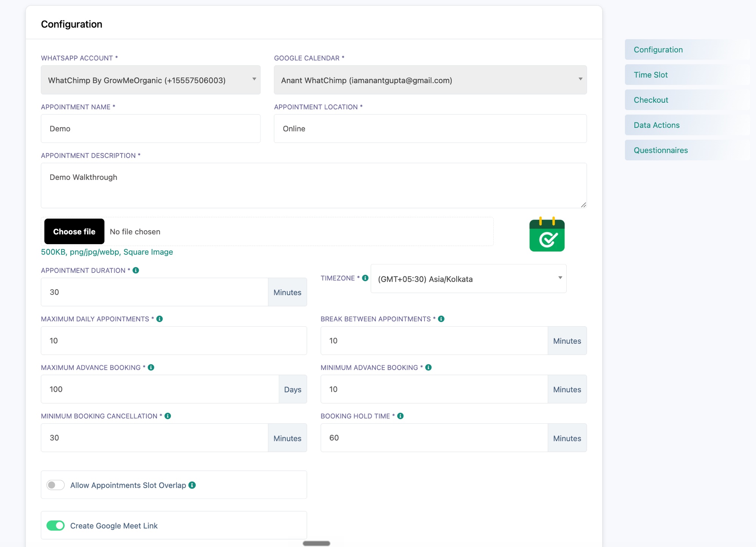Open the Timezone Asia/Kolkata dropdown

[x=468, y=279]
